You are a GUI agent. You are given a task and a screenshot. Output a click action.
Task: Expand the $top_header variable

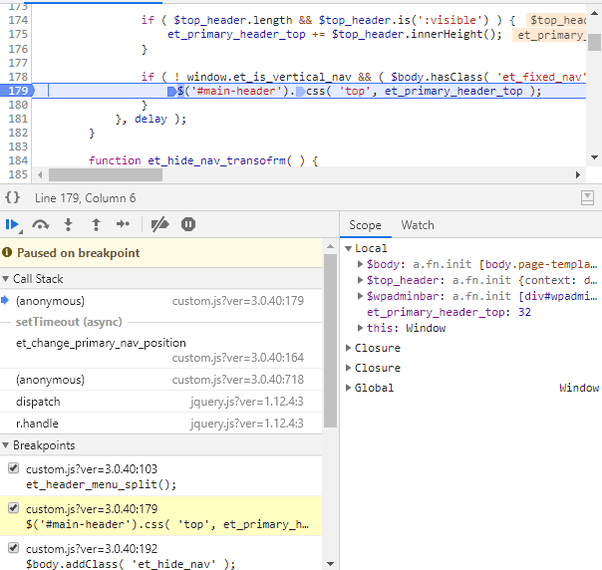(x=360, y=280)
